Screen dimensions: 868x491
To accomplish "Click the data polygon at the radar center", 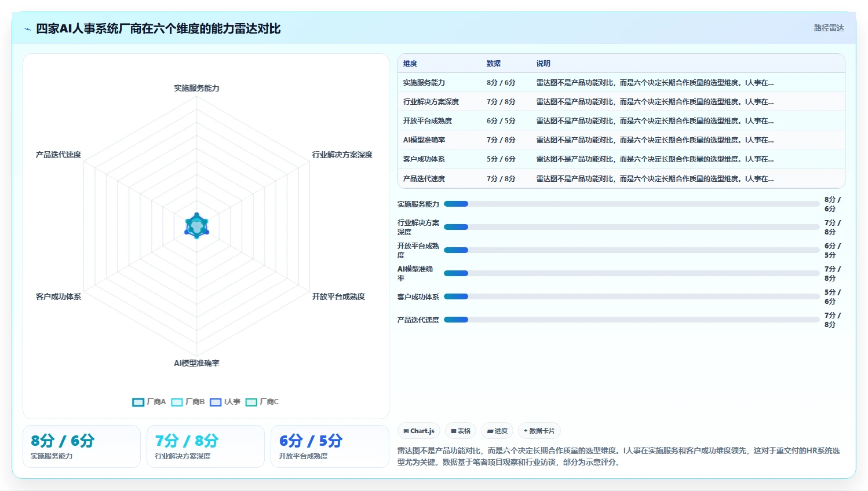I will tap(196, 226).
